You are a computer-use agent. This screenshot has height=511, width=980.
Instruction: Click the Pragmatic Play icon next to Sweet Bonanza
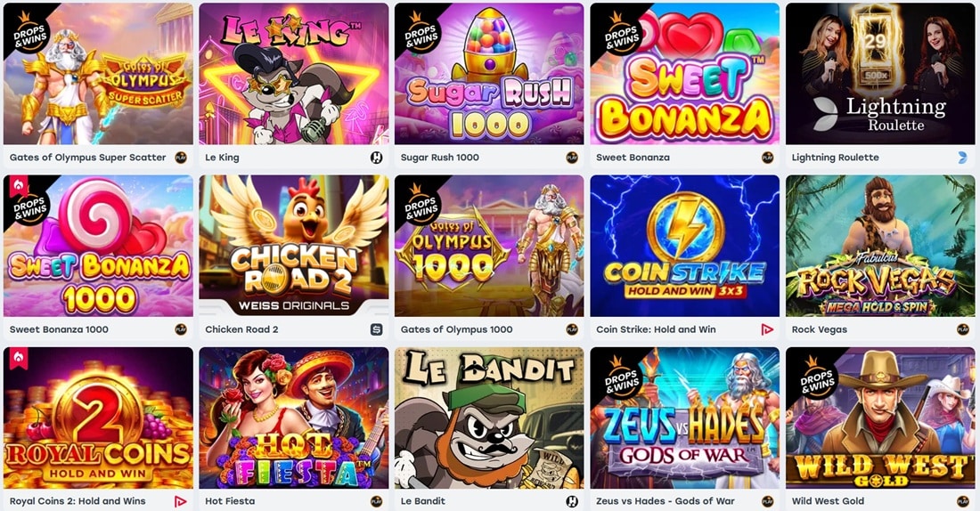[x=767, y=158]
